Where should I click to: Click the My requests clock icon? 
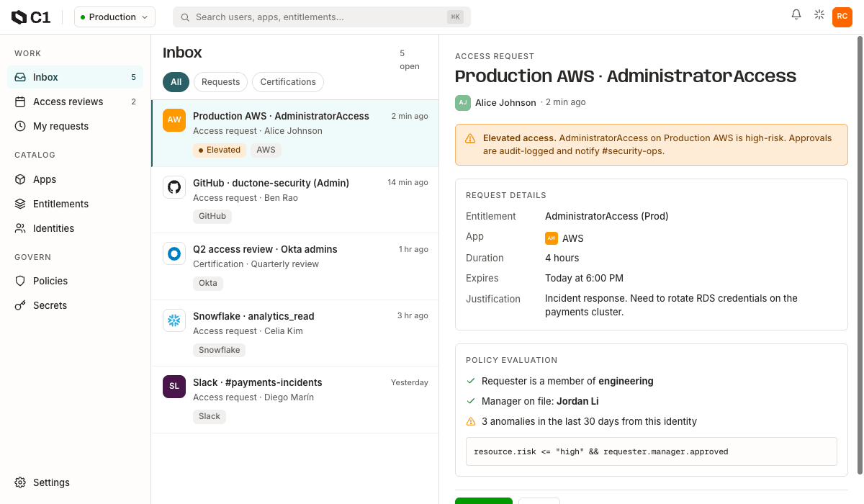coord(20,126)
